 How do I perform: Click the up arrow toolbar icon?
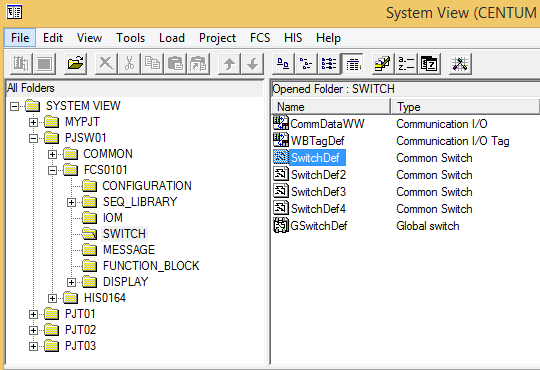(x=229, y=64)
